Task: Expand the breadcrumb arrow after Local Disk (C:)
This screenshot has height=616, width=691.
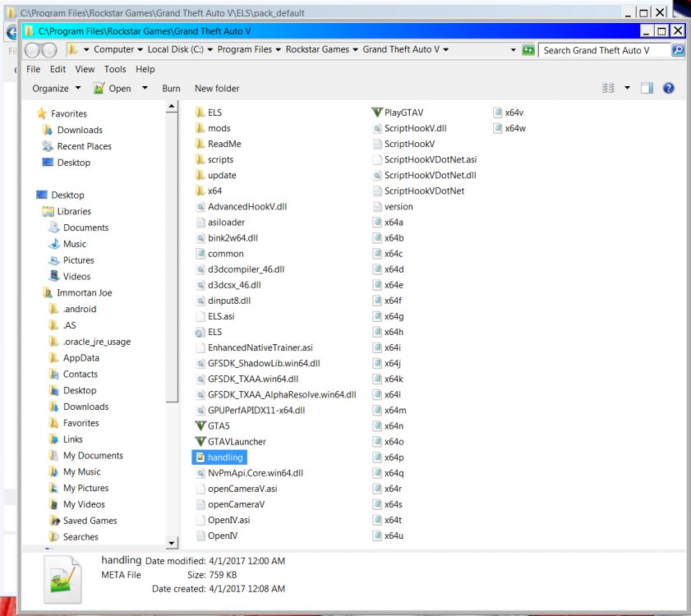Action: pyautogui.click(x=210, y=50)
